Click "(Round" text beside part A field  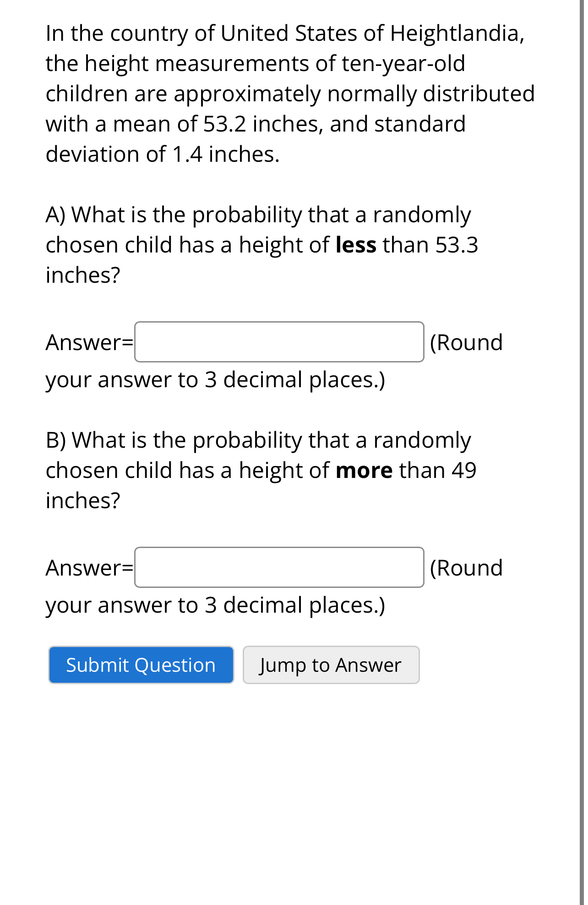coord(466,342)
